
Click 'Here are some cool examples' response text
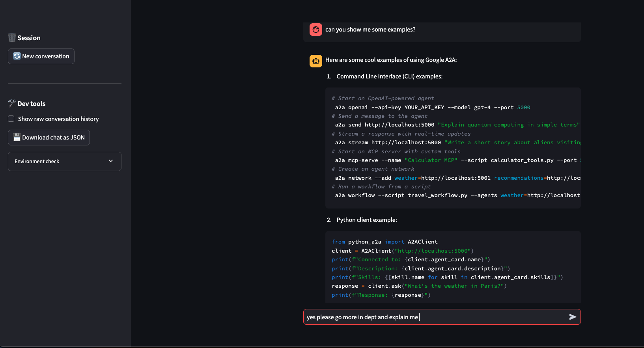click(x=391, y=60)
